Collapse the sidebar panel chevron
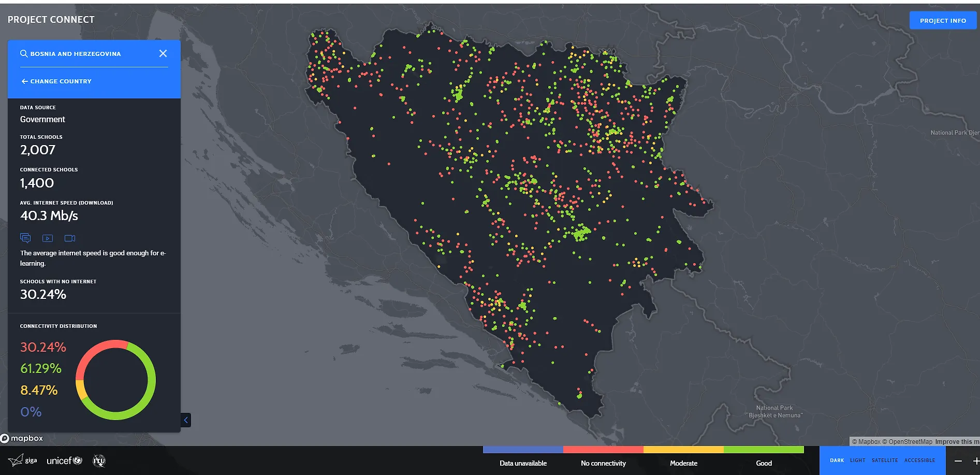Viewport: 980px width, 475px height. (186, 420)
